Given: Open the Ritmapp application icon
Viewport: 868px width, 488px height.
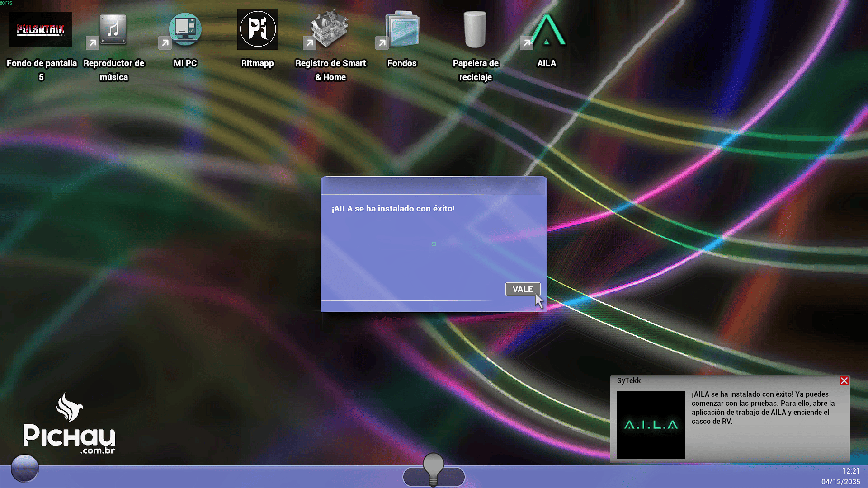Looking at the screenshot, I should pyautogui.click(x=257, y=30).
